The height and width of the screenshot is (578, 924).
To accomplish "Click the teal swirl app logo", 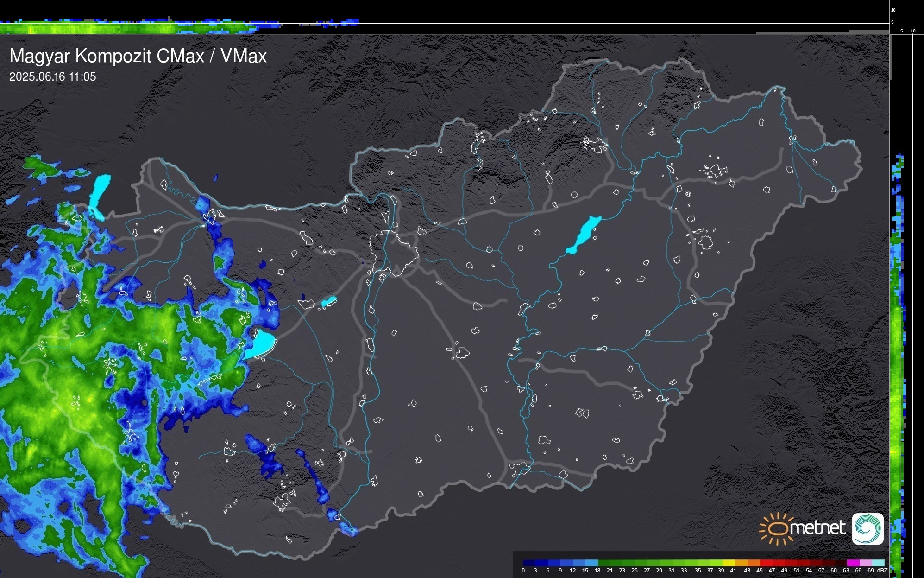I will tap(867, 528).
